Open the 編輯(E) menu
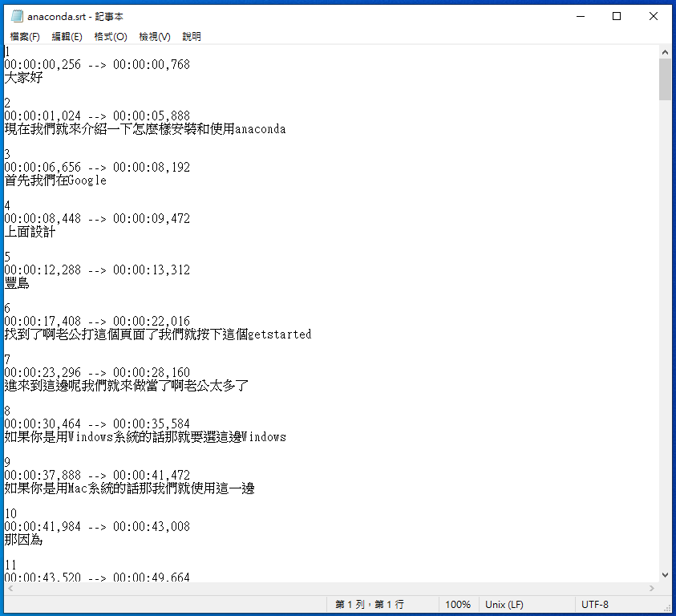Viewport: 676px width, 616px height. pos(67,37)
